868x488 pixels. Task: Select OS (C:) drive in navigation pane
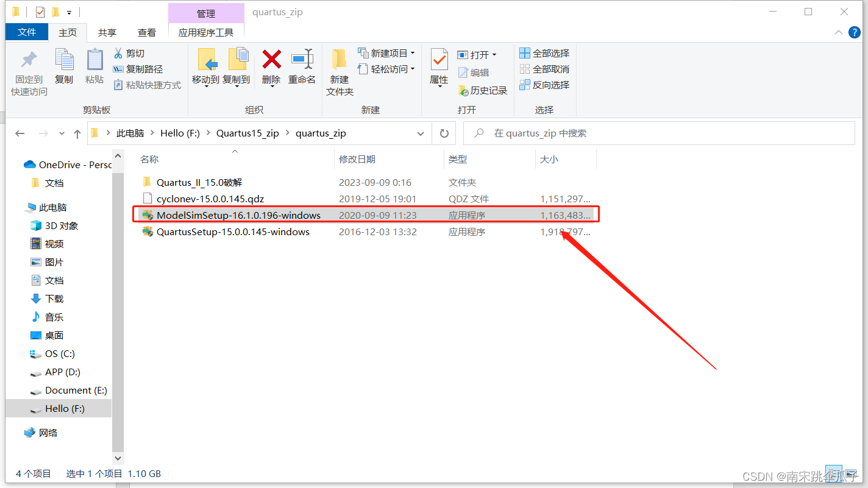click(52, 353)
